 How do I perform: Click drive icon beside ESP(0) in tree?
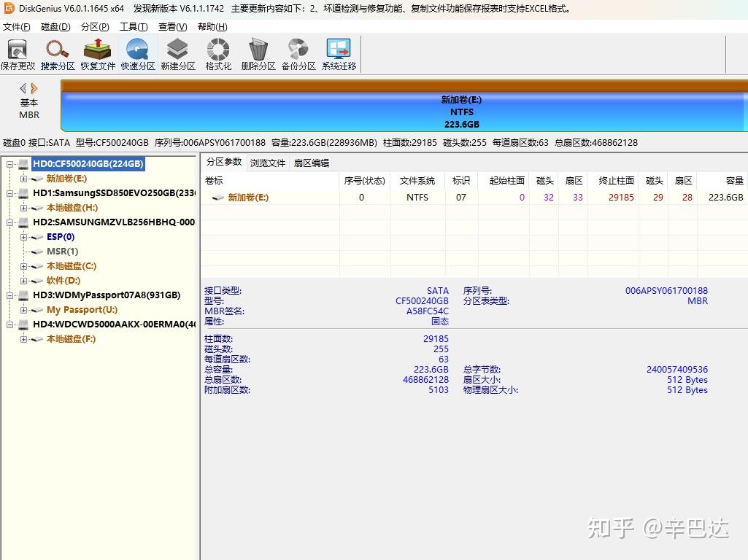click(37, 237)
